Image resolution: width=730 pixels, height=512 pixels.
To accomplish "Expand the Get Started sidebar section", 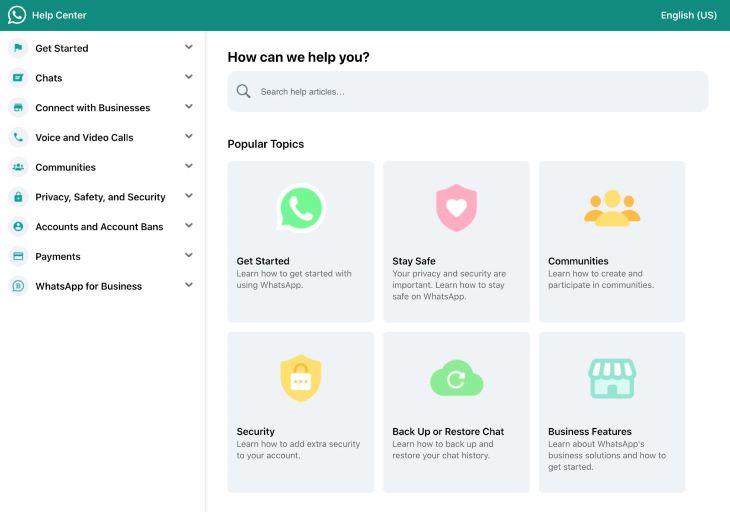I will click(x=189, y=47).
